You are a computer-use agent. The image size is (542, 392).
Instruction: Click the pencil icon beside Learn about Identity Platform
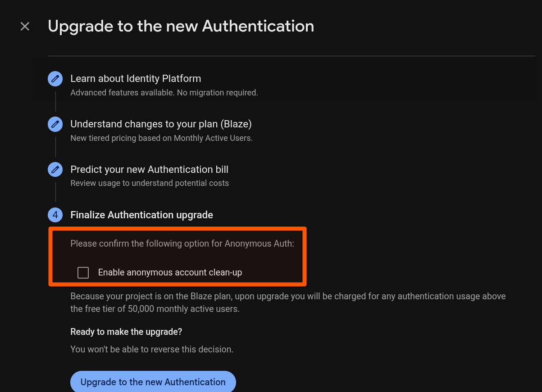pyautogui.click(x=55, y=78)
